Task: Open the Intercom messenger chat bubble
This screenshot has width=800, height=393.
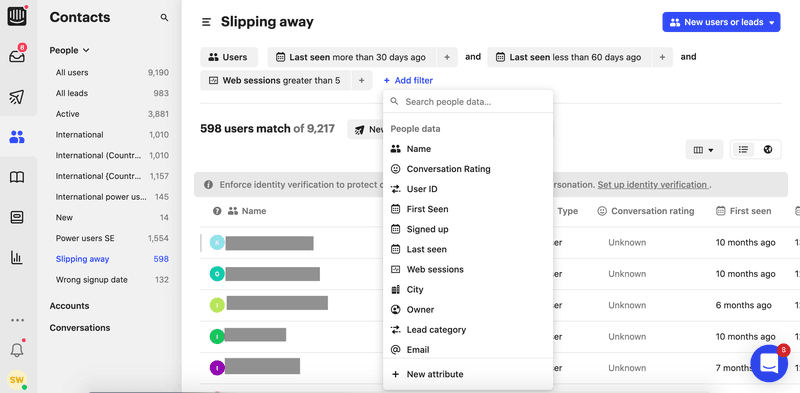Action: (769, 363)
